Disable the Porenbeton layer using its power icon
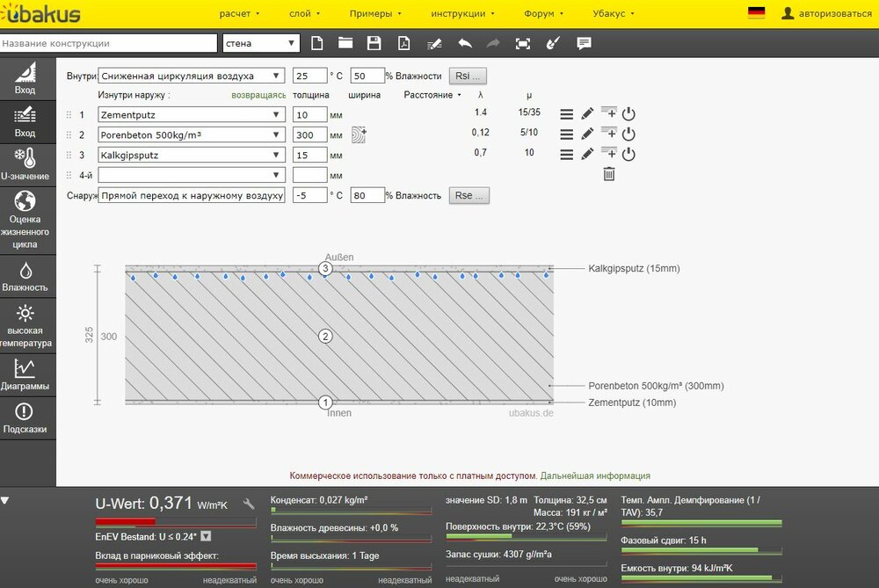The image size is (879, 588). (x=628, y=134)
